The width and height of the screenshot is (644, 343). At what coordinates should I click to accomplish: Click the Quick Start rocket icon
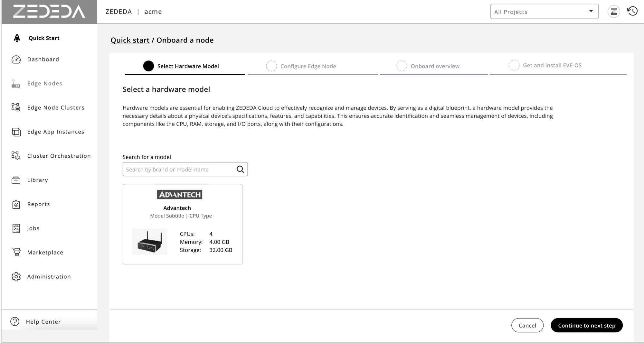[17, 38]
